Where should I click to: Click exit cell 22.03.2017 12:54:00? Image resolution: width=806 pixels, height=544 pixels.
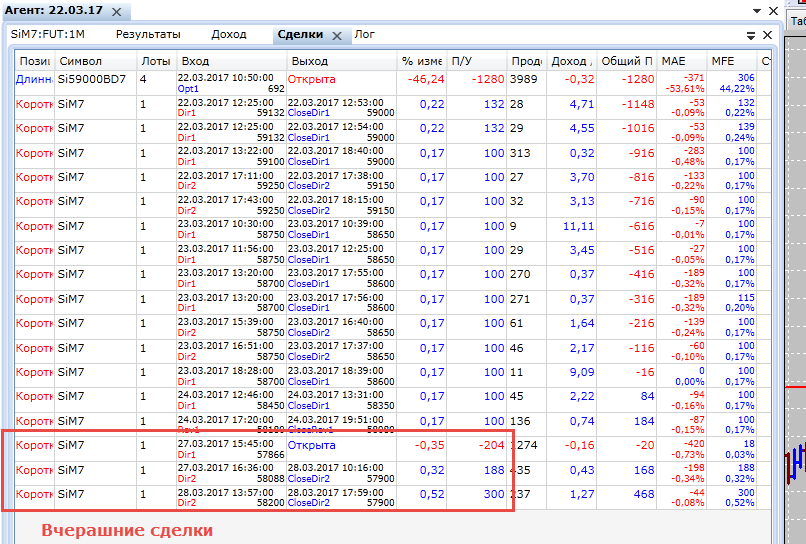tap(341, 132)
